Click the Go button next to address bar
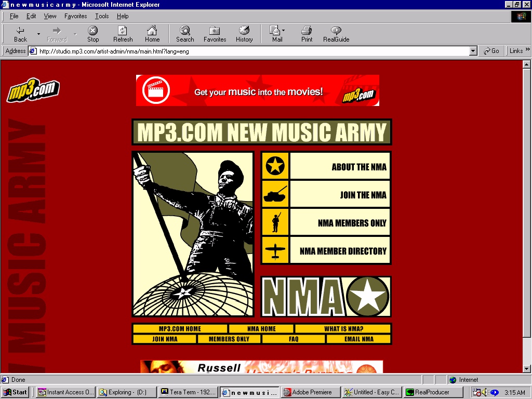 (x=491, y=51)
